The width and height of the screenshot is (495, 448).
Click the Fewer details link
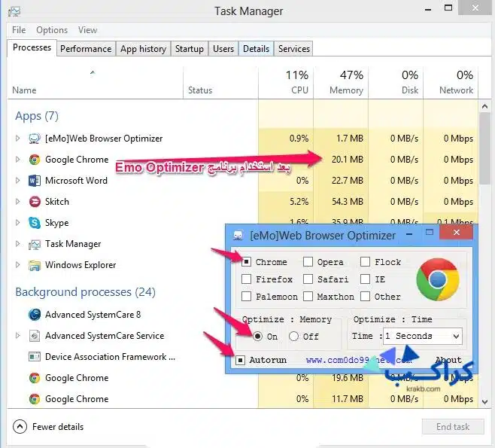(x=58, y=427)
